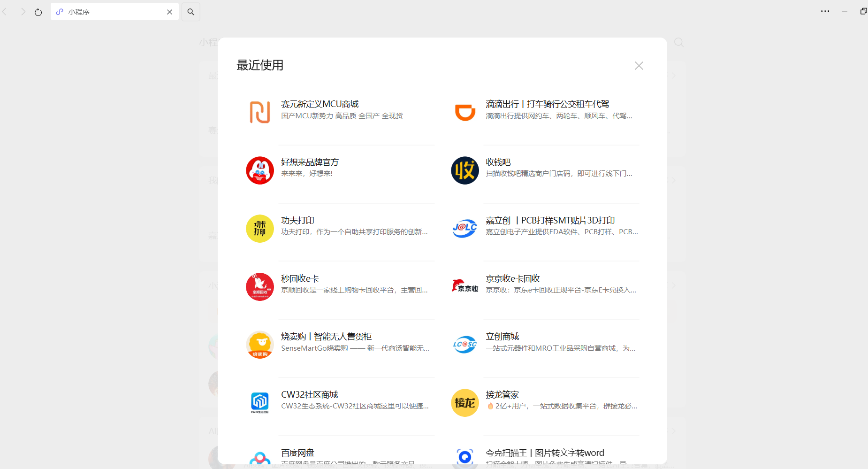The height and width of the screenshot is (469, 868).
Task: Open the 收钱吧 dark round icon
Action: pos(465,170)
